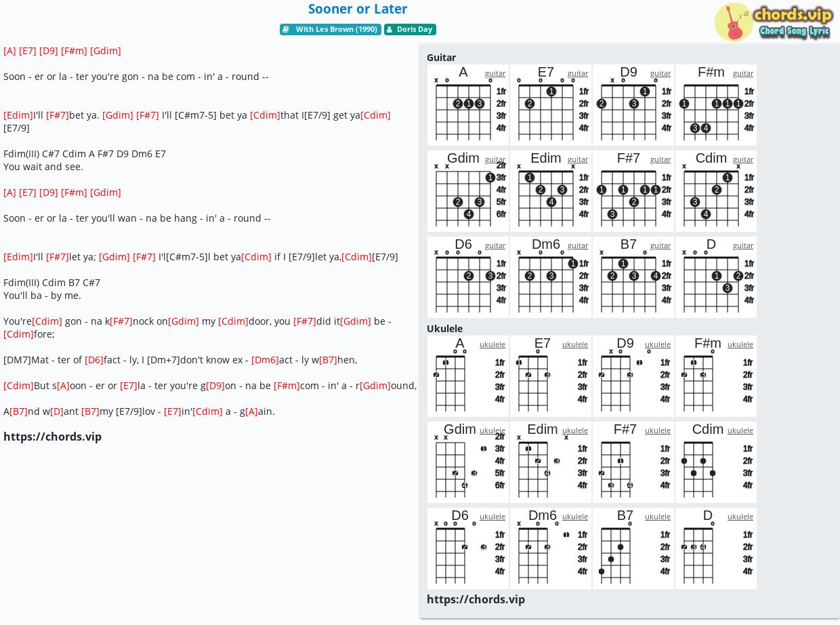840x625 pixels.
Task: Click the Ukulele section heading
Action: point(444,329)
